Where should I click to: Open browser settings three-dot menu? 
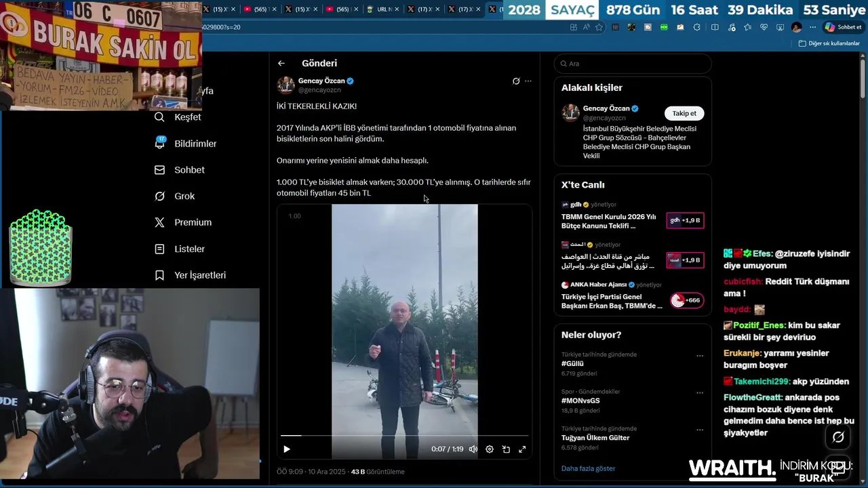point(812,27)
